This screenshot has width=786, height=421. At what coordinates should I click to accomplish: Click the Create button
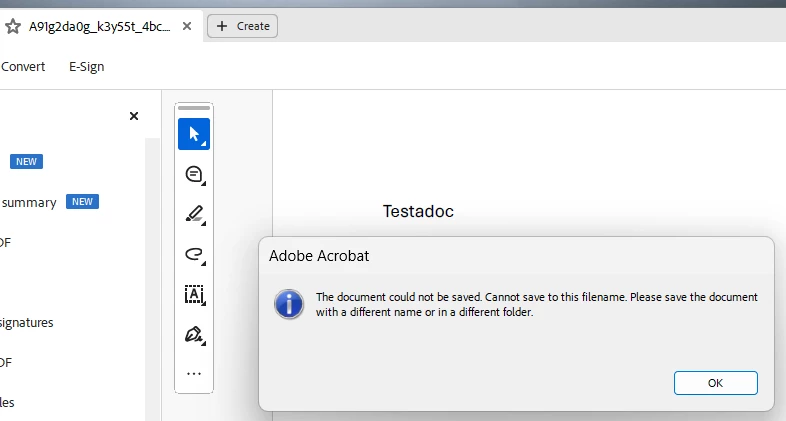pos(243,26)
